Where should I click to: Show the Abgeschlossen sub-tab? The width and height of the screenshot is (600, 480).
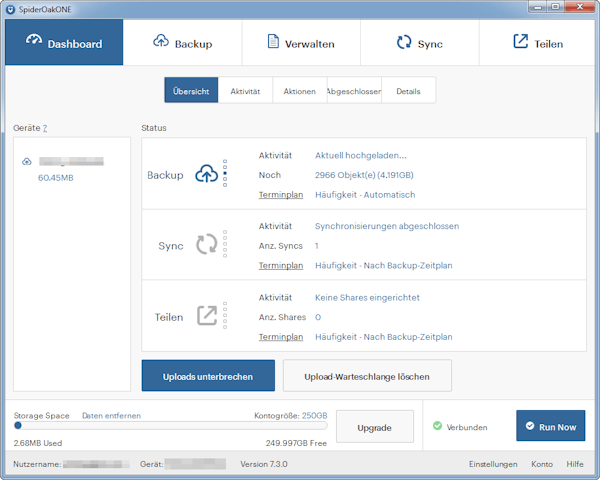click(x=354, y=90)
